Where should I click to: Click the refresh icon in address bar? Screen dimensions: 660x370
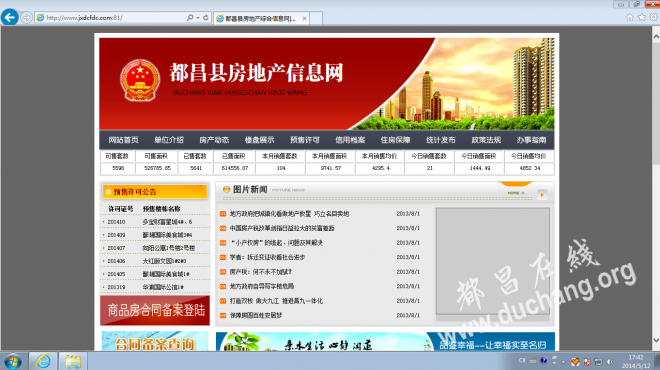[x=205, y=18]
